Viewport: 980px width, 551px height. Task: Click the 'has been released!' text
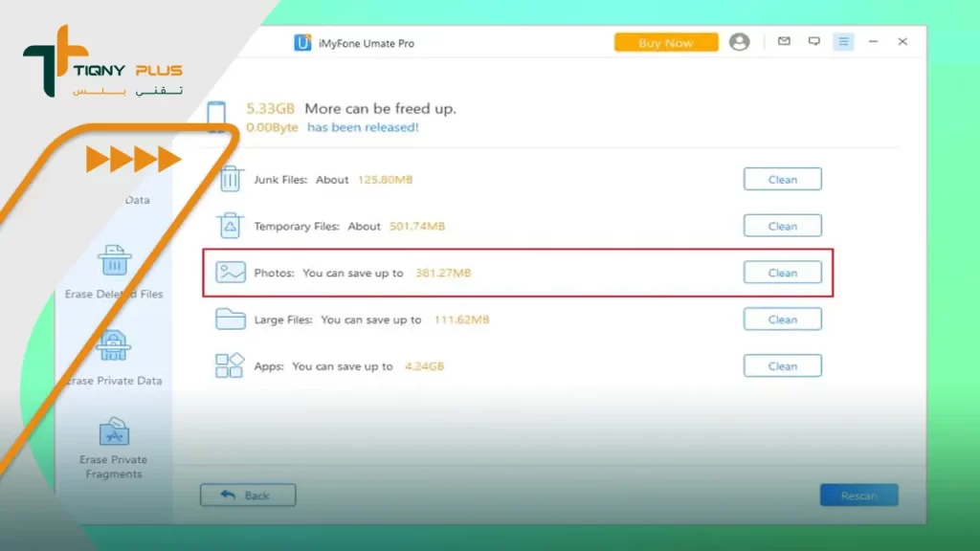tap(363, 127)
